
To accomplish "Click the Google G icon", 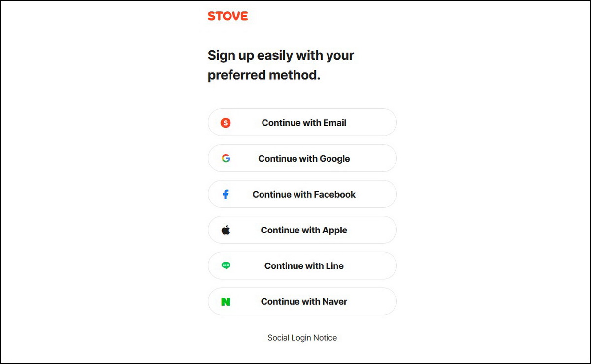I will [226, 159].
